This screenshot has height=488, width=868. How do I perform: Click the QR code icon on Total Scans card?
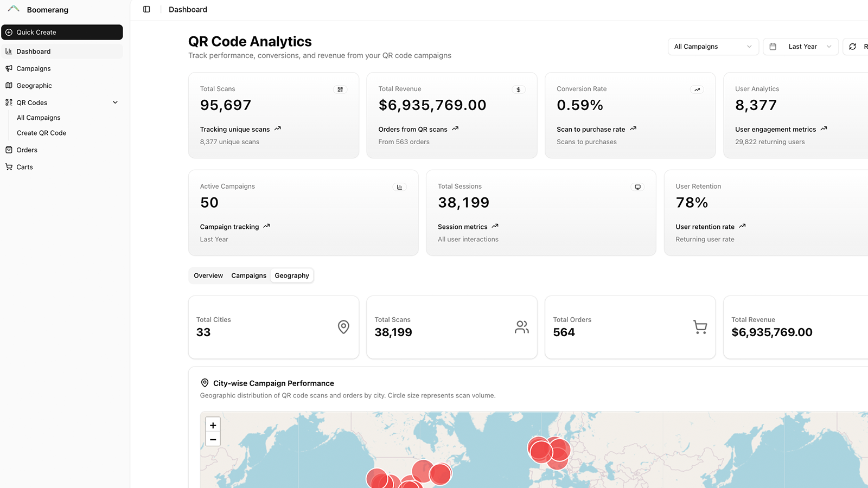coord(340,89)
